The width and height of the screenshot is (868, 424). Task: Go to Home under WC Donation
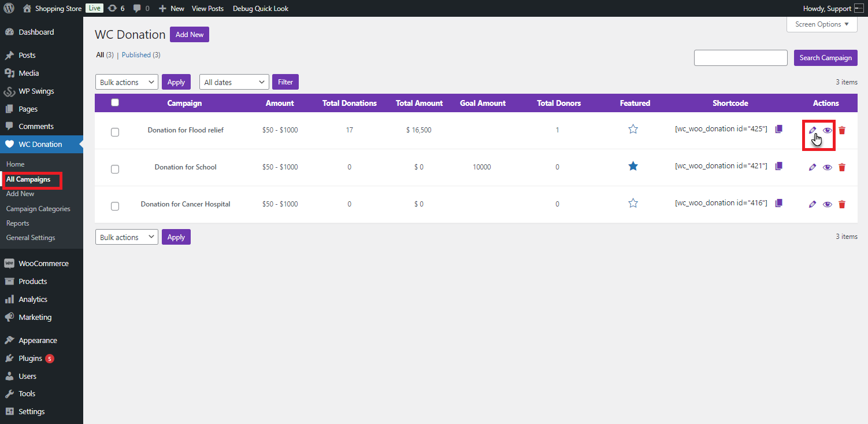pos(16,164)
